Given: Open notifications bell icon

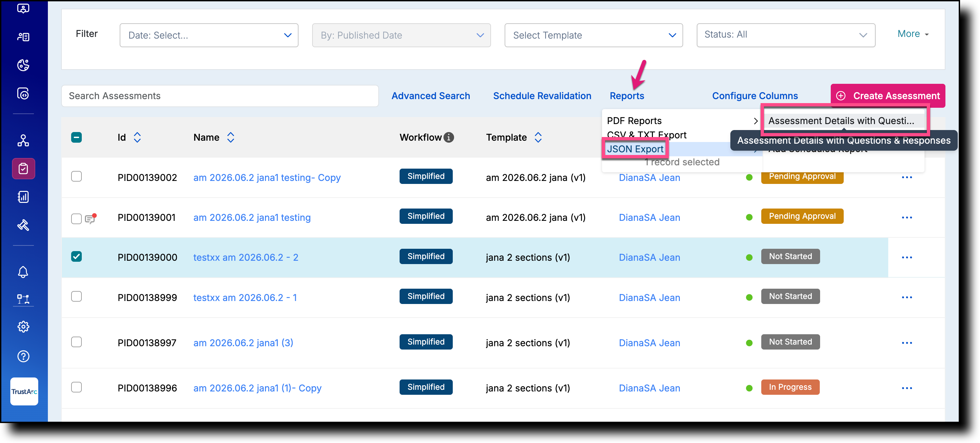Looking at the screenshot, I should pyautogui.click(x=23, y=272).
